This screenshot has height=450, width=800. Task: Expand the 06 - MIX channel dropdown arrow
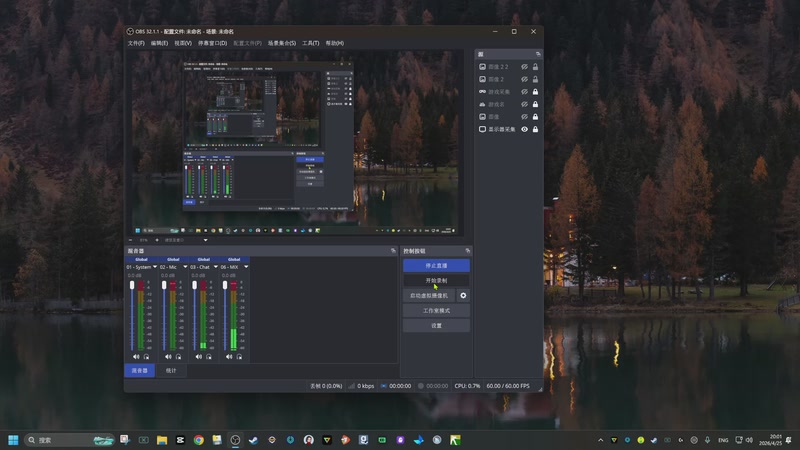point(246,266)
